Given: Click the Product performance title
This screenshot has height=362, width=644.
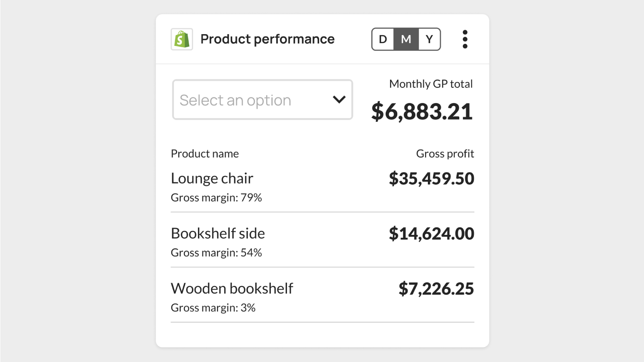Looking at the screenshot, I should point(267,39).
